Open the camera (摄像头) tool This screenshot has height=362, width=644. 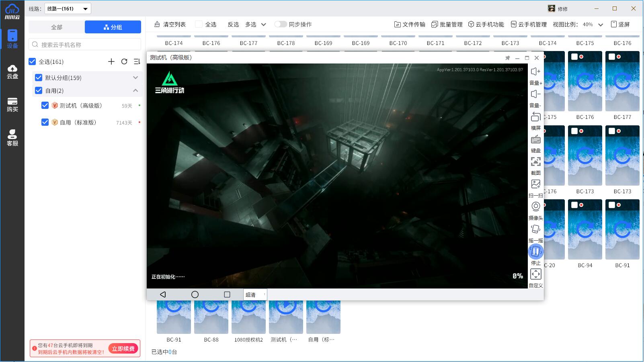coord(535,207)
